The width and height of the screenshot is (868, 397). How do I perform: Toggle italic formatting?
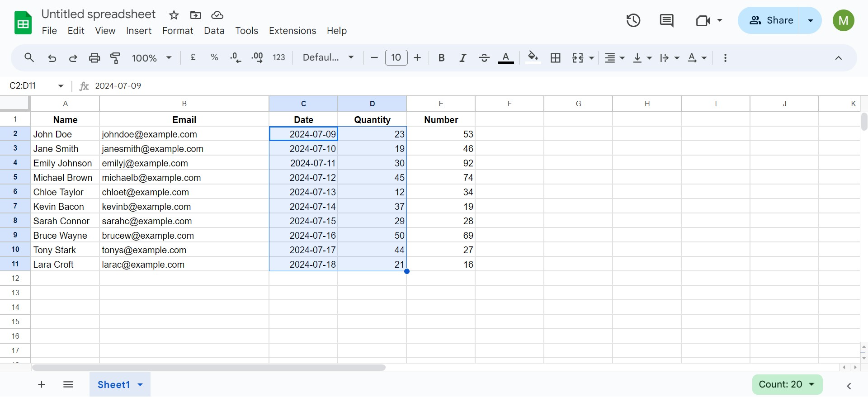point(462,58)
